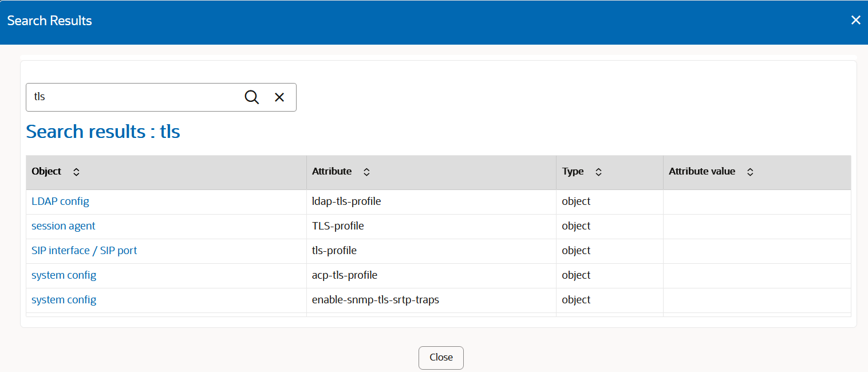
Task: Sort results by Type column
Action: point(598,171)
